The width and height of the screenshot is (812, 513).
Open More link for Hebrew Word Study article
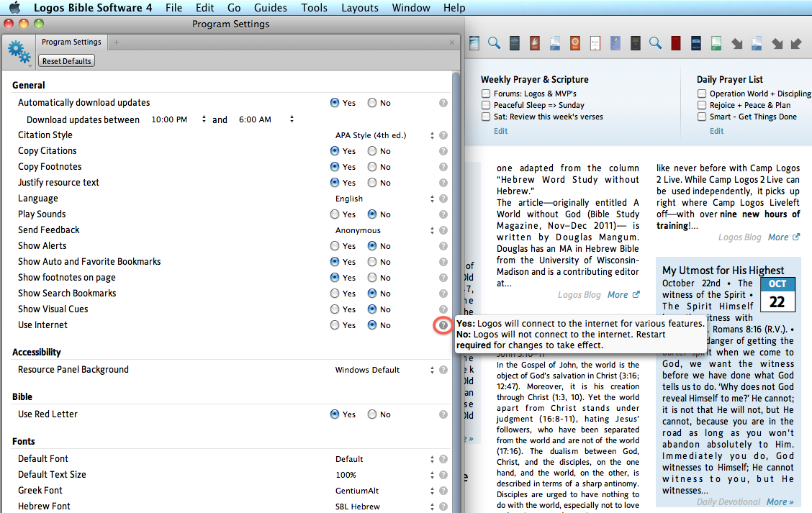(623, 294)
